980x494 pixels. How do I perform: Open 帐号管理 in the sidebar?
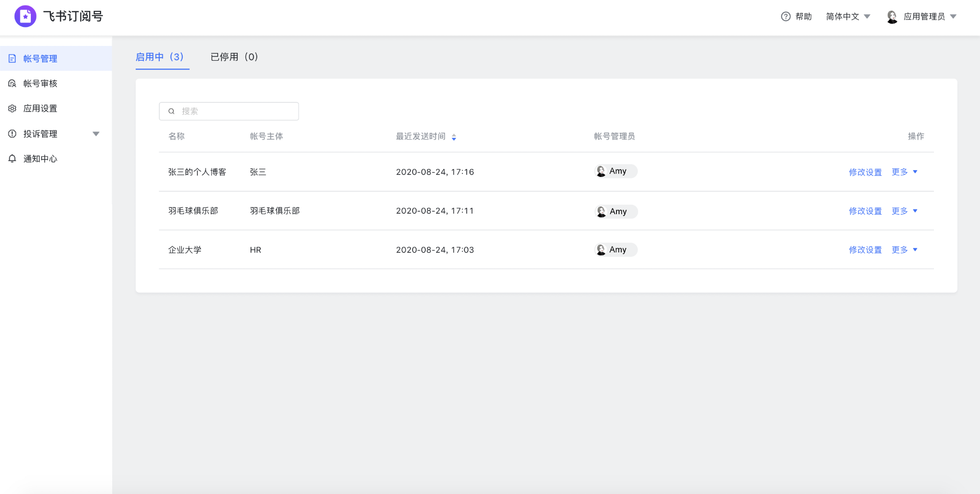point(40,59)
